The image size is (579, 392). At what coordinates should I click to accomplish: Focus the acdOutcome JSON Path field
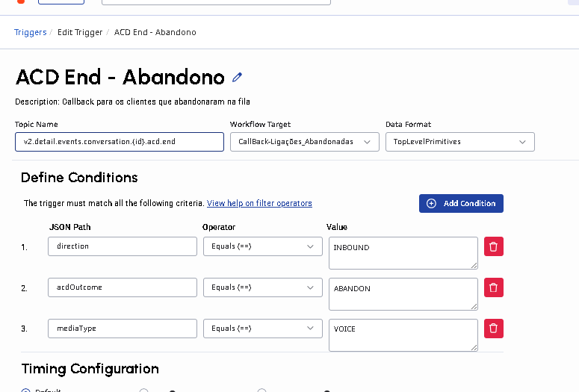point(122,287)
